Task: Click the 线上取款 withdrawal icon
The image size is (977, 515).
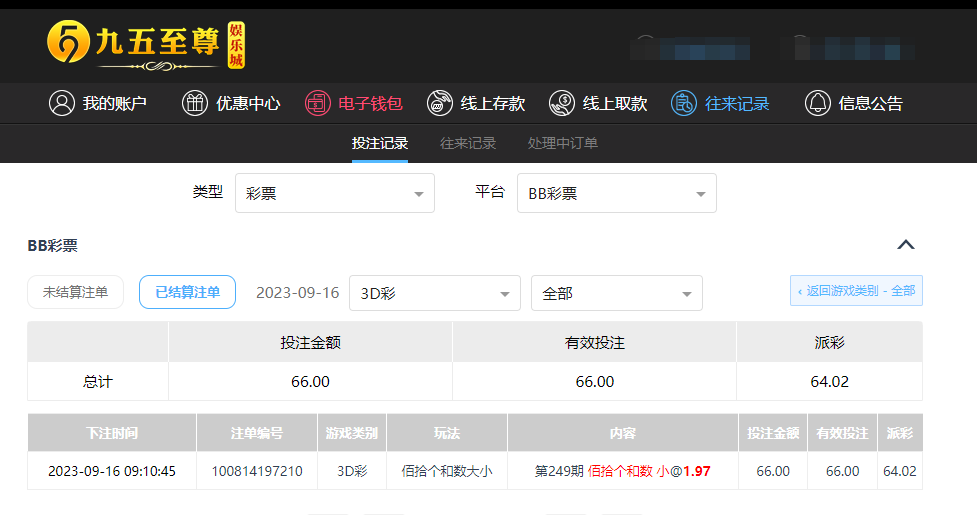Action: click(x=561, y=103)
